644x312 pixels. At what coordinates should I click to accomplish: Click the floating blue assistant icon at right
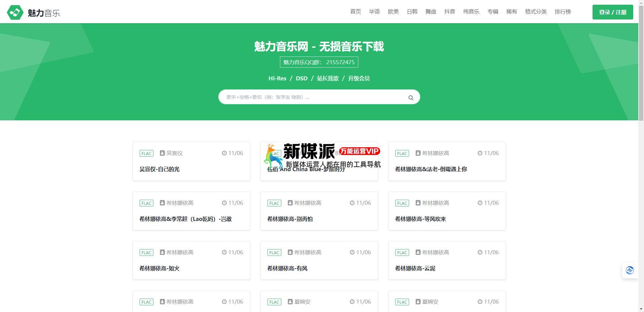[630, 270]
